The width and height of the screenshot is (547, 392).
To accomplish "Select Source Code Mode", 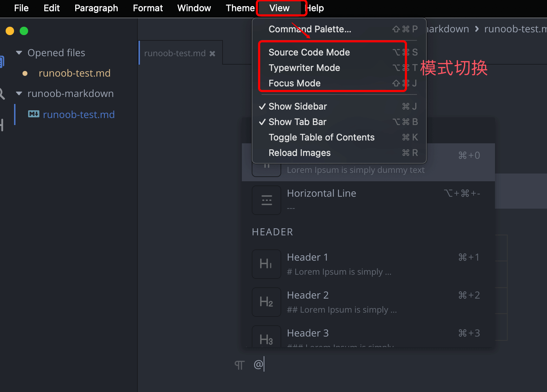I will click(309, 52).
